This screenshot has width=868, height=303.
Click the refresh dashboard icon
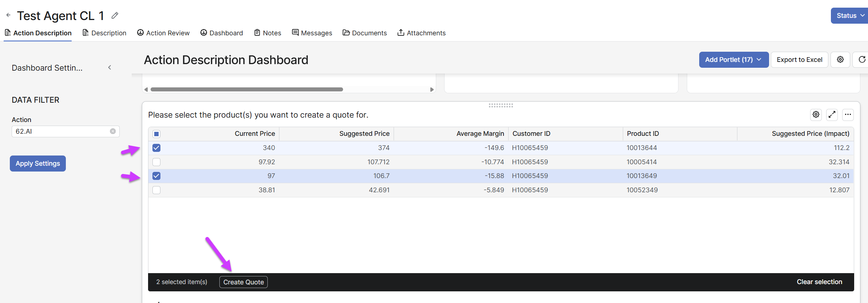pos(861,60)
